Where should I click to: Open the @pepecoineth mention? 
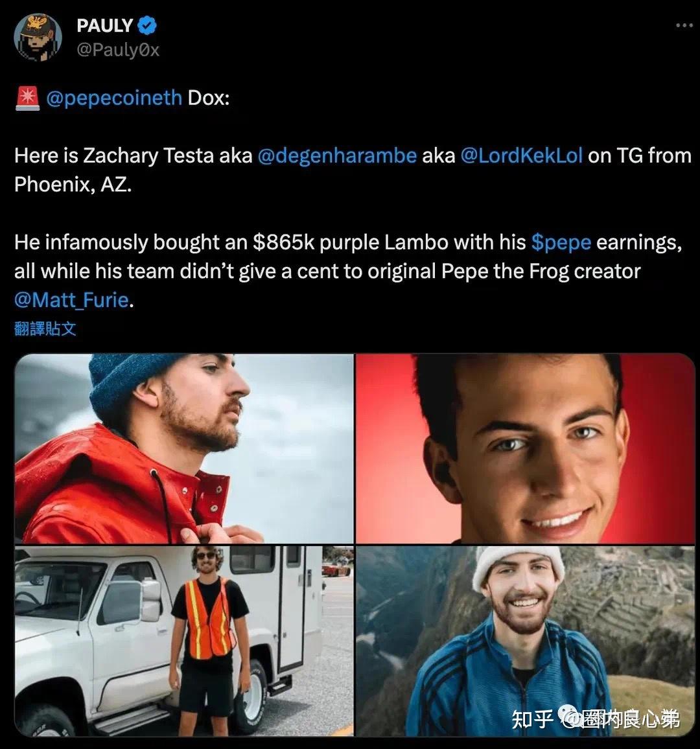click(x=114, y=98)
